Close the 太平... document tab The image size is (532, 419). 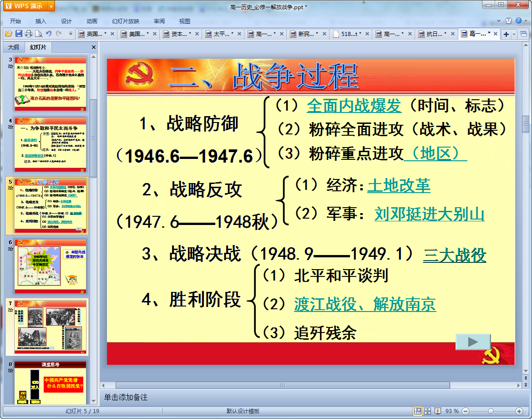(239, 34)
